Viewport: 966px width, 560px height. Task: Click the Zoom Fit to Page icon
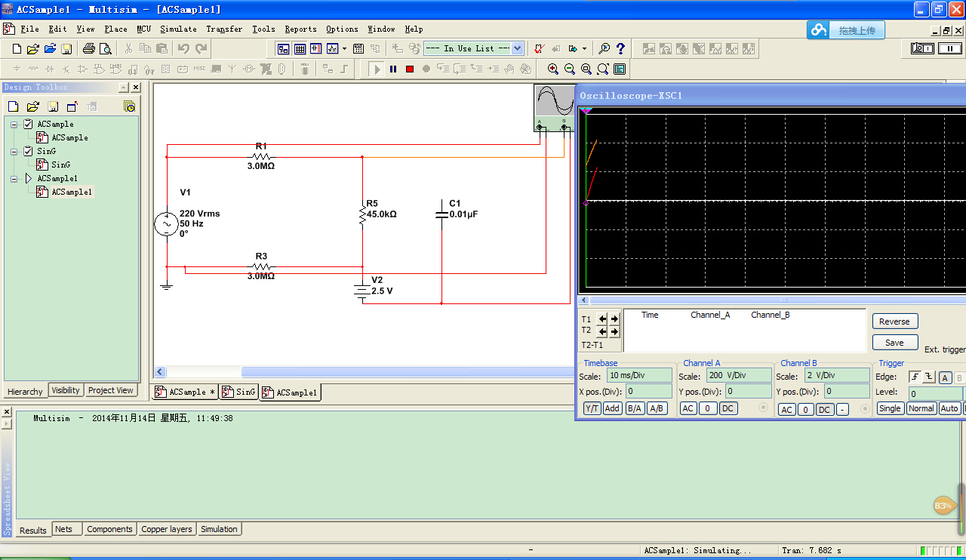(x=603, y=69)
